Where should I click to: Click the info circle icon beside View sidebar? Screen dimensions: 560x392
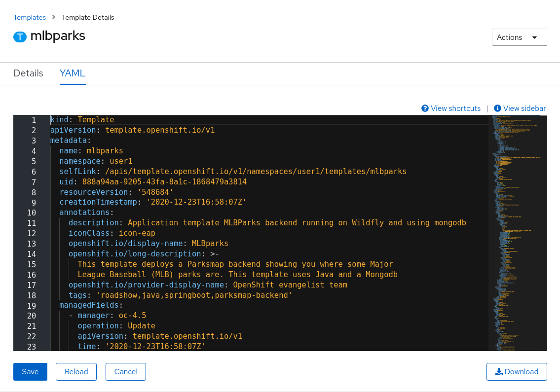pos(497,108)
